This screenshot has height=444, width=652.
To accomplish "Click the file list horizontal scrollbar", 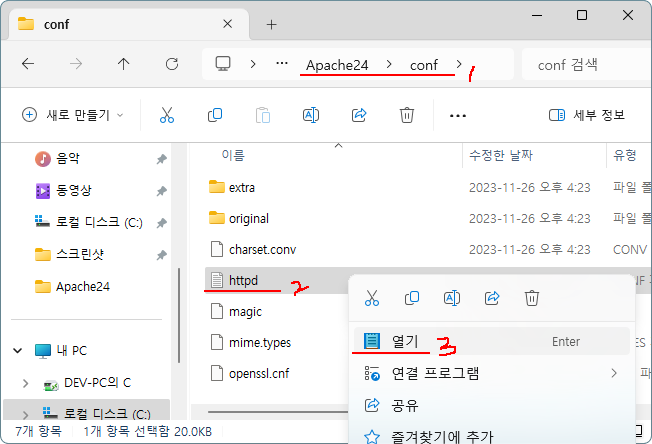I will (278, 412).
